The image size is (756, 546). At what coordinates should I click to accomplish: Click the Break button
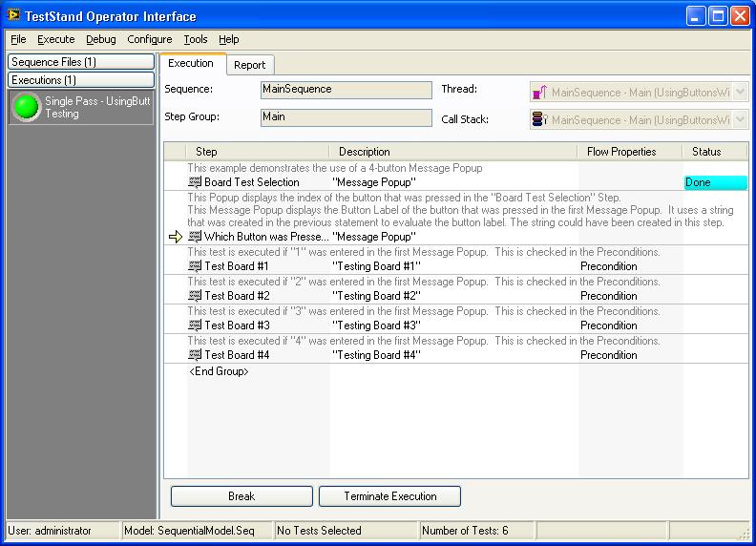[x=241, y=496]
